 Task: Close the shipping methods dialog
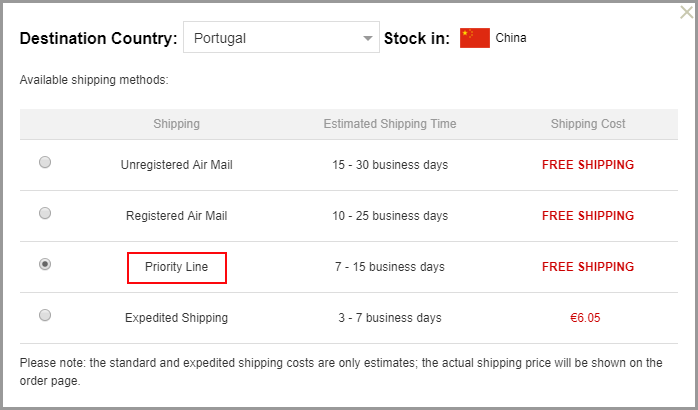pyautogui.click(x=685, y=12)
